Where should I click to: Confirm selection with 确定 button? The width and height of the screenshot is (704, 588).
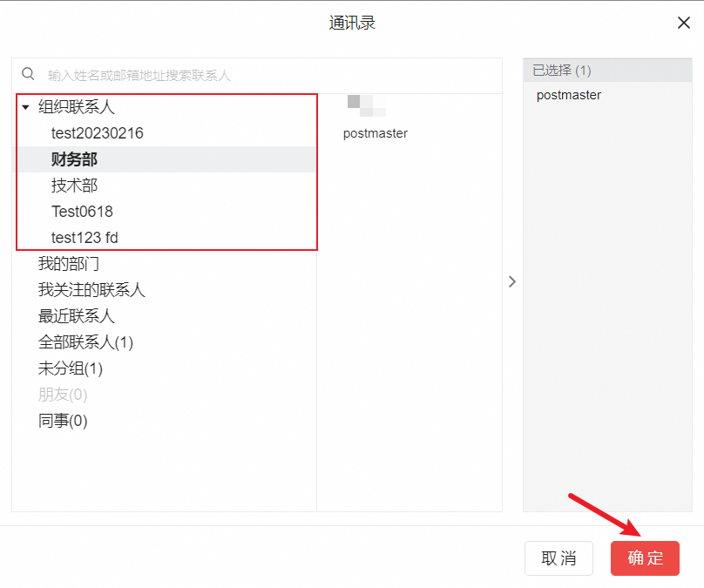(x=645, y=558)
